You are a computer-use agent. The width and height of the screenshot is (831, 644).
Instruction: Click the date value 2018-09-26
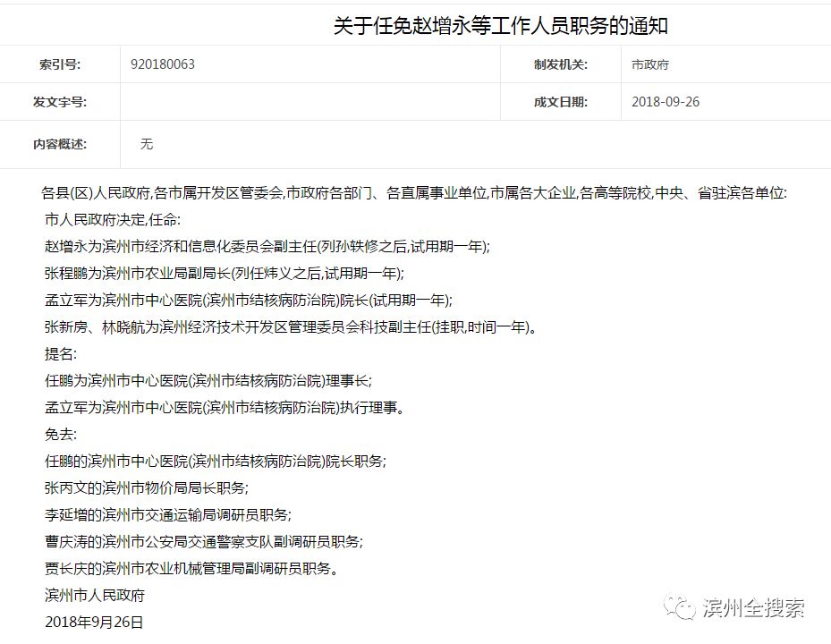(666, 102)
